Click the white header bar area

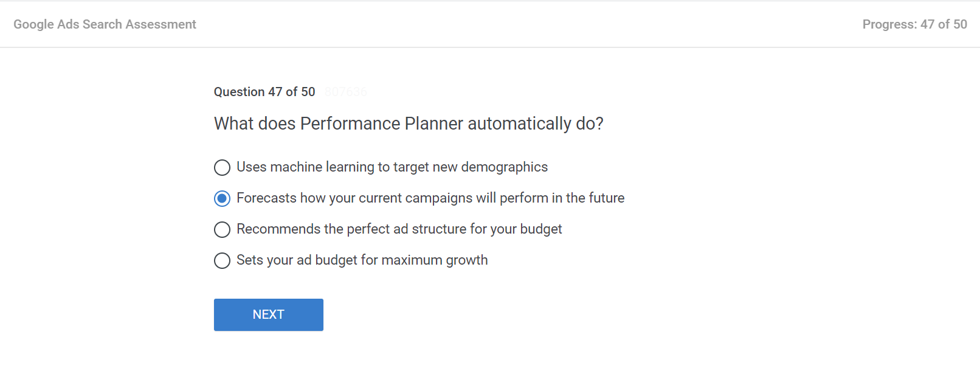(x=486, y=24)
